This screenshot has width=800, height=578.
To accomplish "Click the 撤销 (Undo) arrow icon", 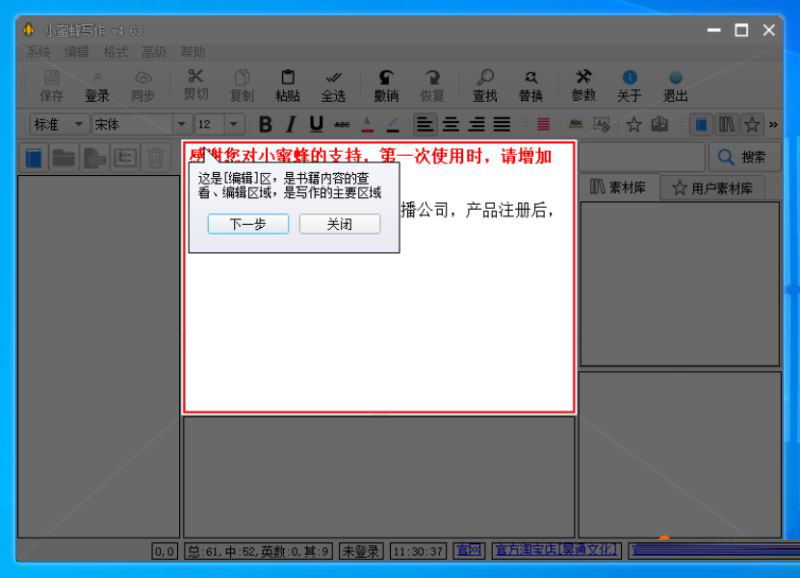I will point(386,86).
